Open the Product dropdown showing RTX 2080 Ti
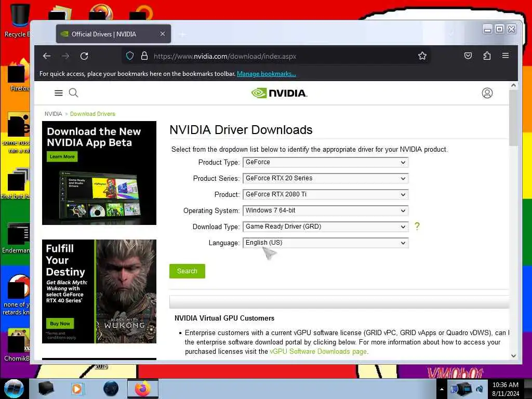The image size is (532, 399). (326, 194)
